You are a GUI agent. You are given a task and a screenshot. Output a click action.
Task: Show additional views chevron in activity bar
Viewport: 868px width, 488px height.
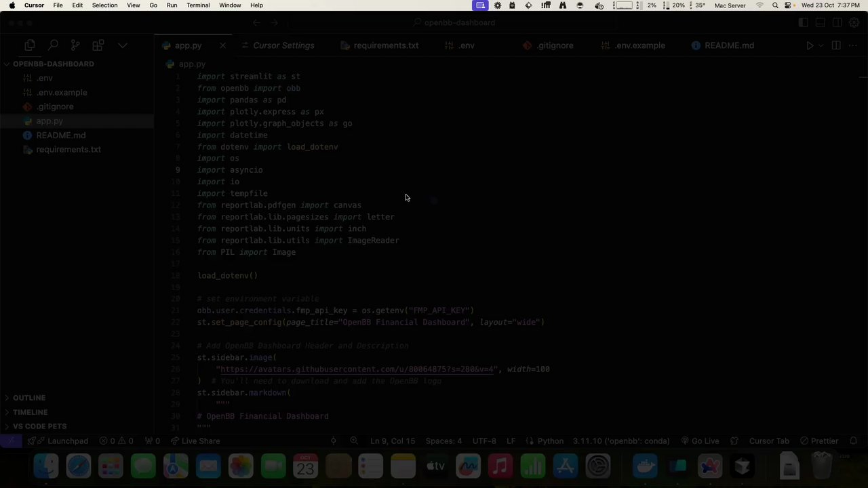(123, 45)
